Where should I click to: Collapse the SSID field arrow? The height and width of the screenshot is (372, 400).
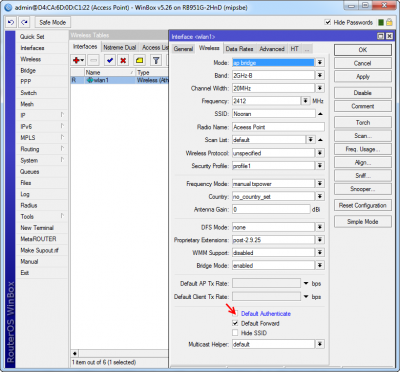tap(320, 114)
